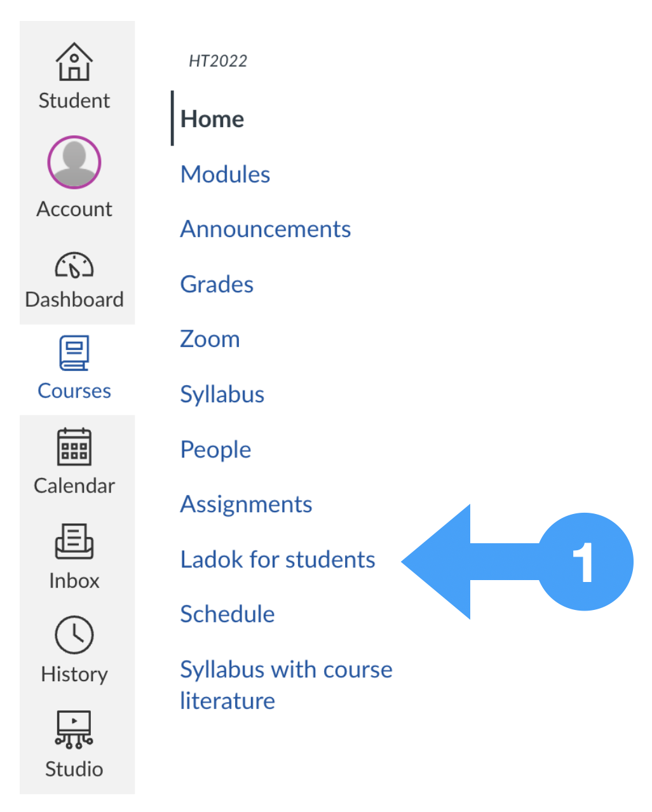Open the History clock icon
This screenshot has height=812, width=652.
point(74,635)
